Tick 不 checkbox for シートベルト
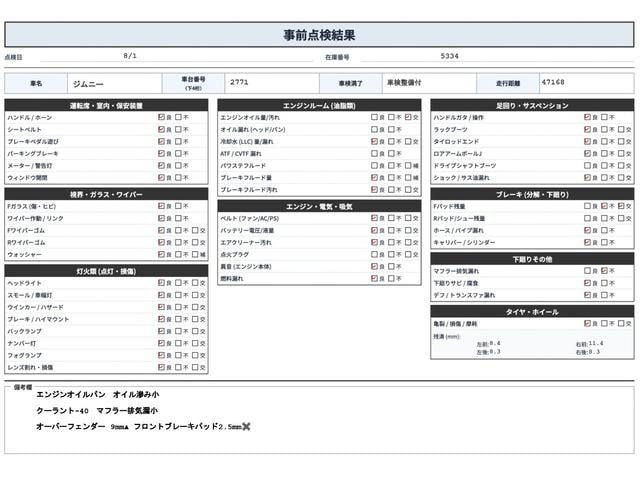Viewport: 640px width, 480px height. pyautogui.click(x=178, y=129)
